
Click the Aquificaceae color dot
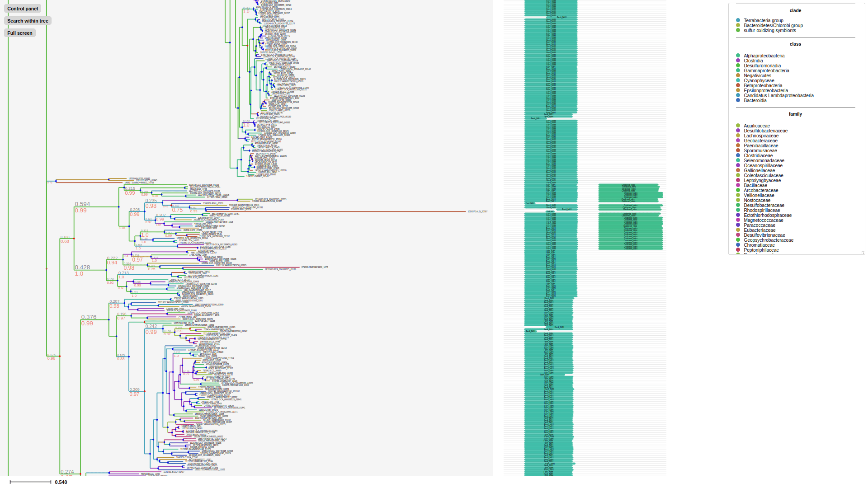(738, 126)
